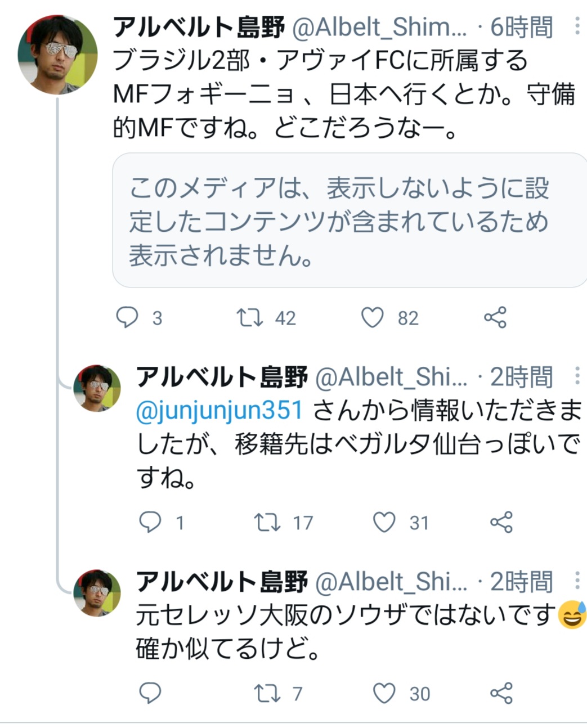Tap the avatar beside the ソウザ tweet

coord(97,592)
